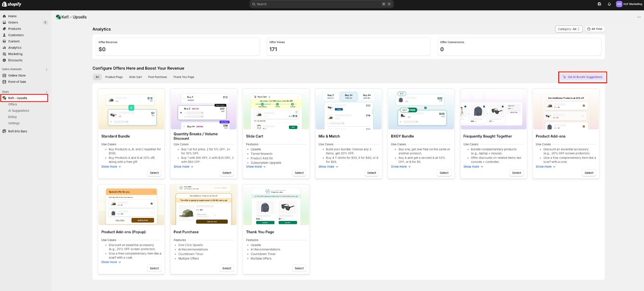Screen dimensions: 644x291
Task: Open the three-dot menu beside the page title
Action: pyautogui.click(x=639, y=17)
